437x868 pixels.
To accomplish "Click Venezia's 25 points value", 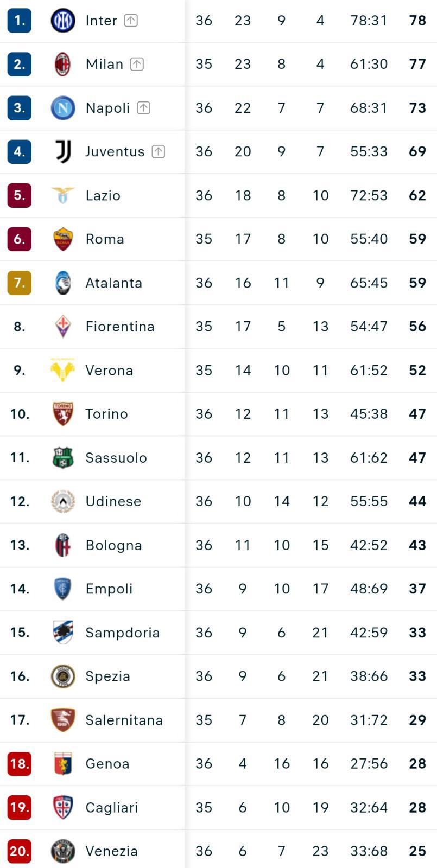I will (x=417, y=851).
